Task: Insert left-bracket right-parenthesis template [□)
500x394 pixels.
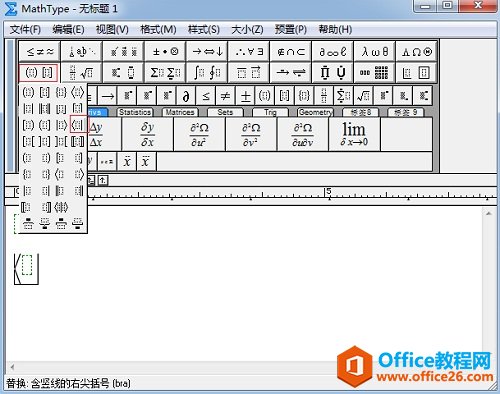Action: [28, 125]
